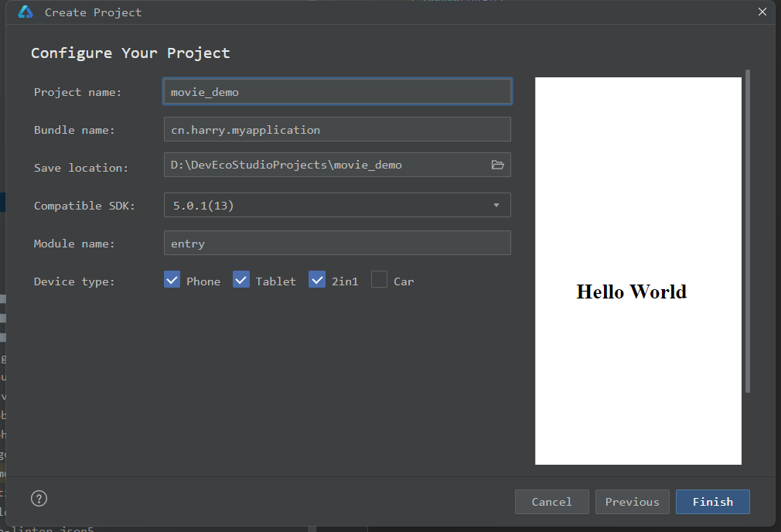
Task: Uncheck the 2in1 device type
Action: pos(317,280)
